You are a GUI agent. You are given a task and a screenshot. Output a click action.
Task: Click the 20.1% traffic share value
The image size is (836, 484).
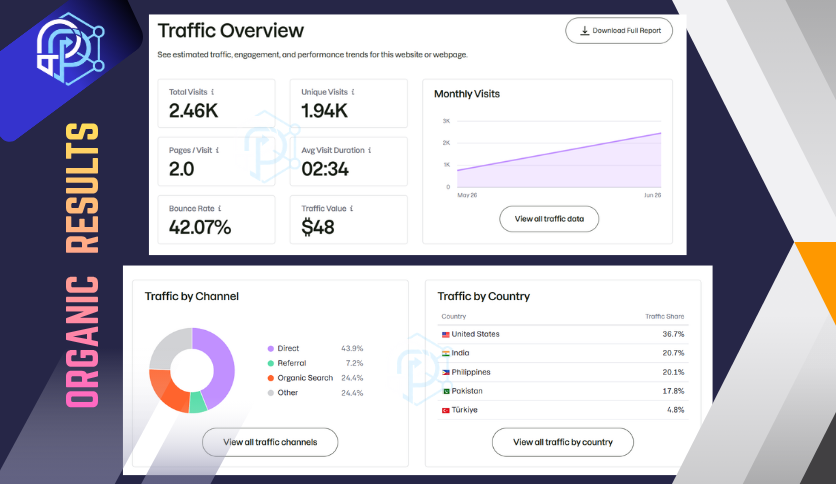pyautogui.click(x=673, y=372)
